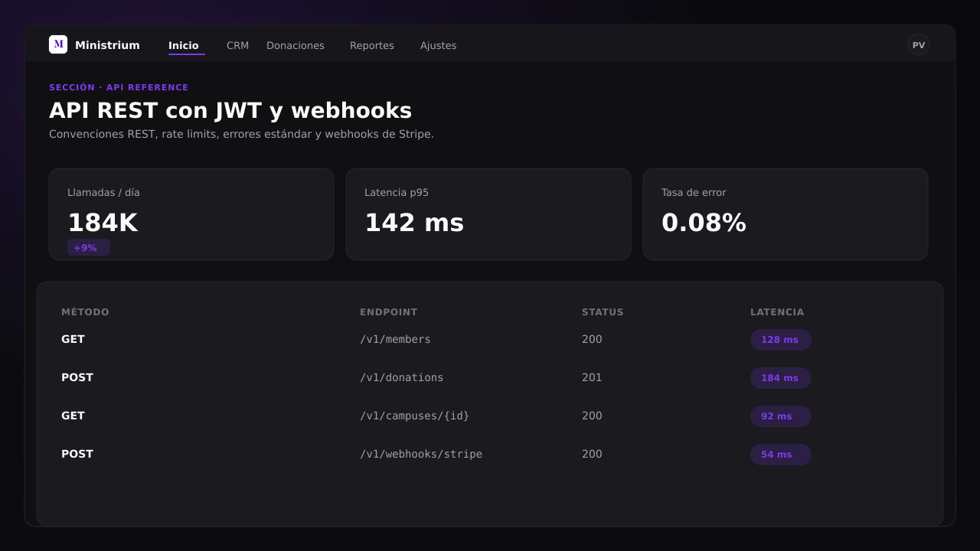Click the 184 ms latency badge
Viewport: 980px width, 551px height.
point(781,378)
